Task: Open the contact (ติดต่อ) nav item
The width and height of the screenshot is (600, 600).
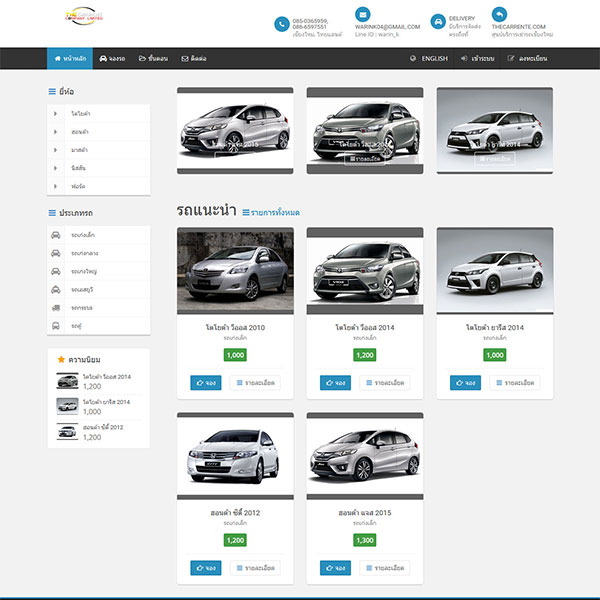Action: click(x=194, y=59)
